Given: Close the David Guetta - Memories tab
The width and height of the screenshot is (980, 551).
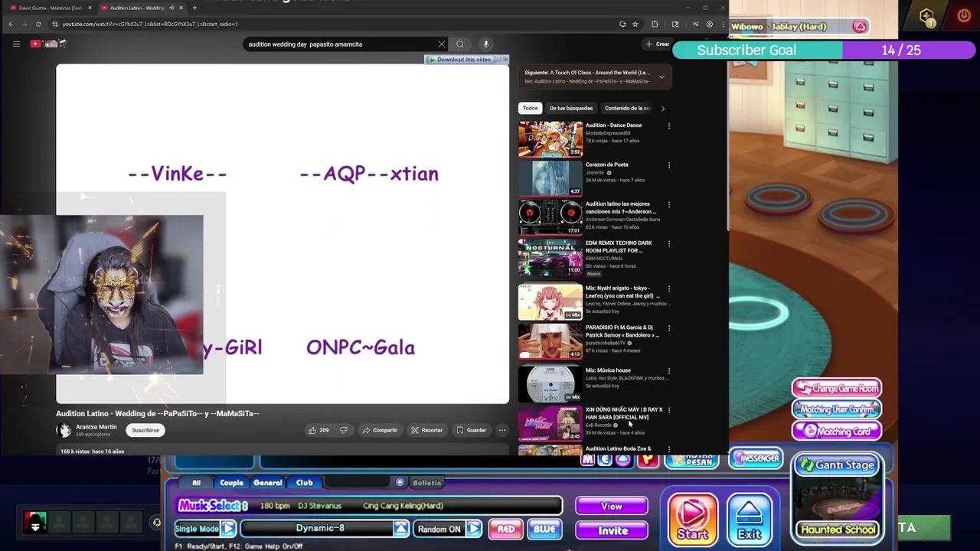Looking at the screenshot, I should 90,8.
